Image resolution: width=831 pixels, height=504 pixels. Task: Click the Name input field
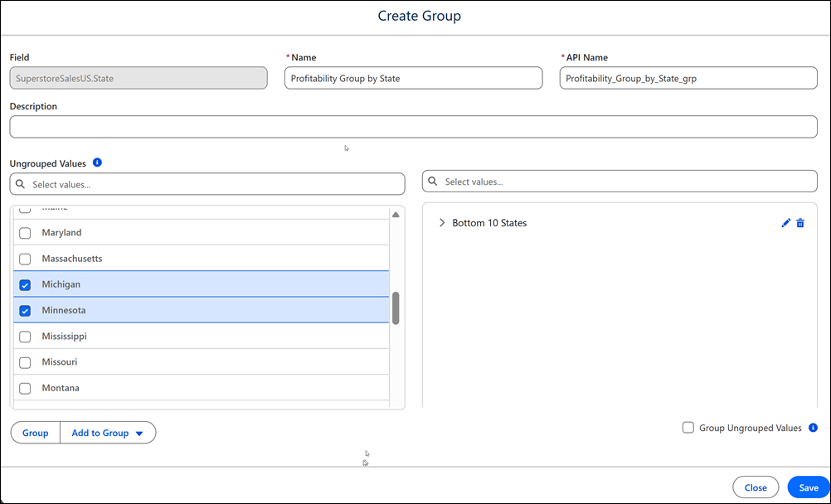pos(413,78)
